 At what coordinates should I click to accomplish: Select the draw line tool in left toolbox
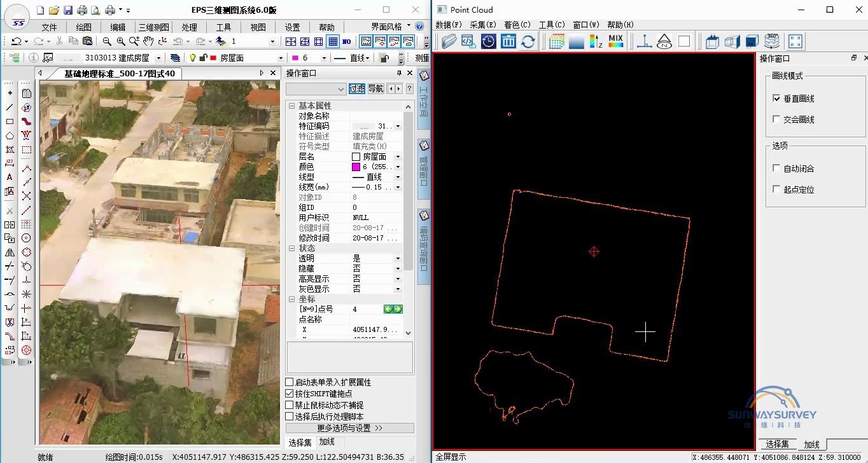(x=10, y=107)
